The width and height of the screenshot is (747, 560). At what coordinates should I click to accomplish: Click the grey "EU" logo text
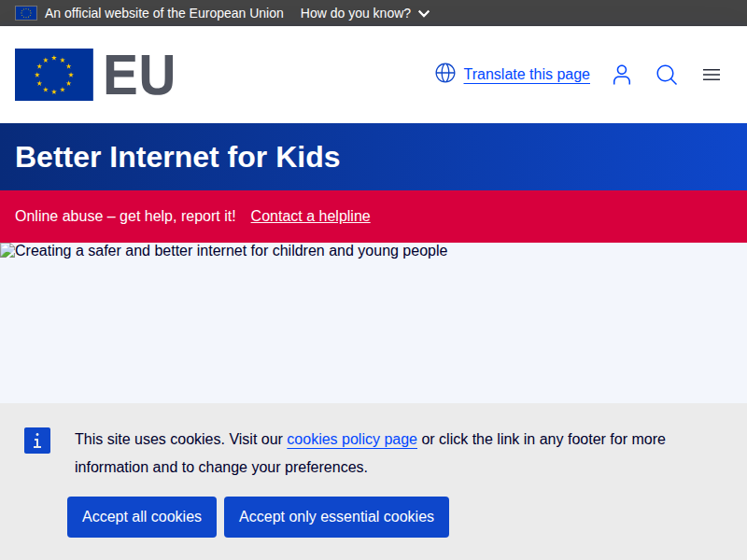(138, 75)
